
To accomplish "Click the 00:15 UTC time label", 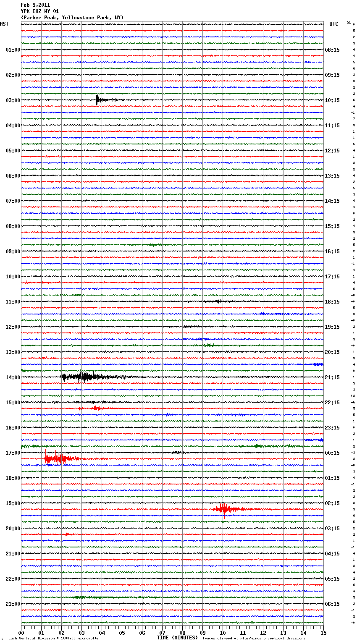I will (x=332, y=453).
